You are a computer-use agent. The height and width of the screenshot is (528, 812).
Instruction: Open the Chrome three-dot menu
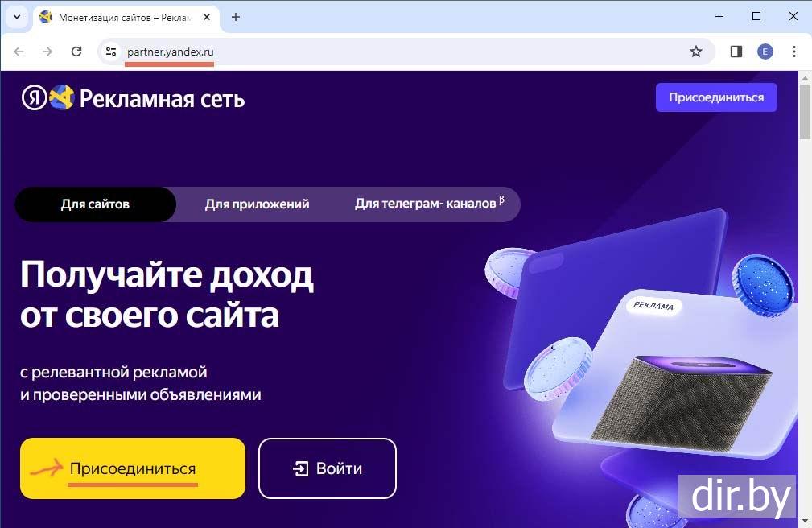tap(793, 52)
